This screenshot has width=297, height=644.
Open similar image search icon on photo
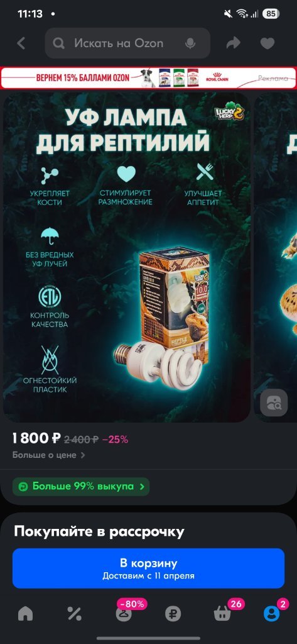pyautogui.click(x=274, y=403)
